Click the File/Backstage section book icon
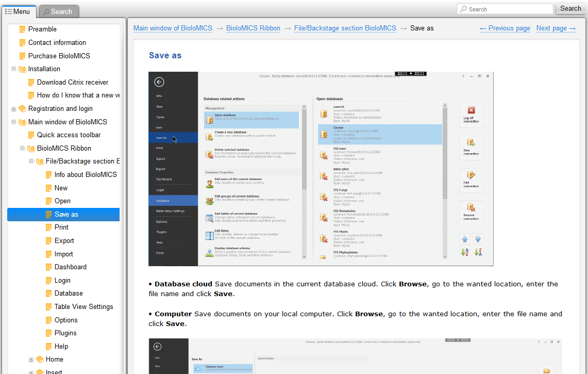The image size is (588, 374). 40,161
